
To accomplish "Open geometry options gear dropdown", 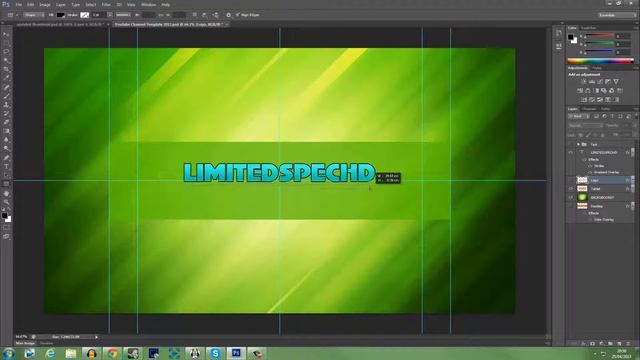I will point(229,15).
